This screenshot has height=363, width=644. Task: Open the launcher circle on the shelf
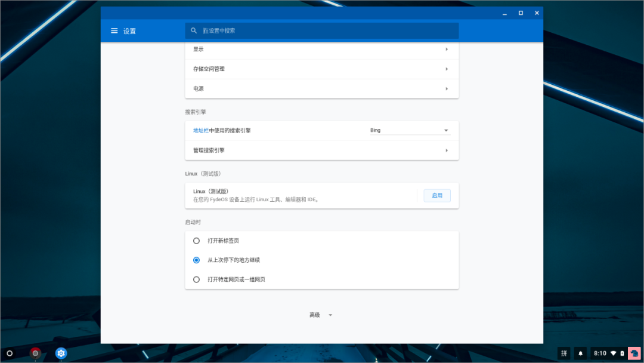tap(10, 353)
